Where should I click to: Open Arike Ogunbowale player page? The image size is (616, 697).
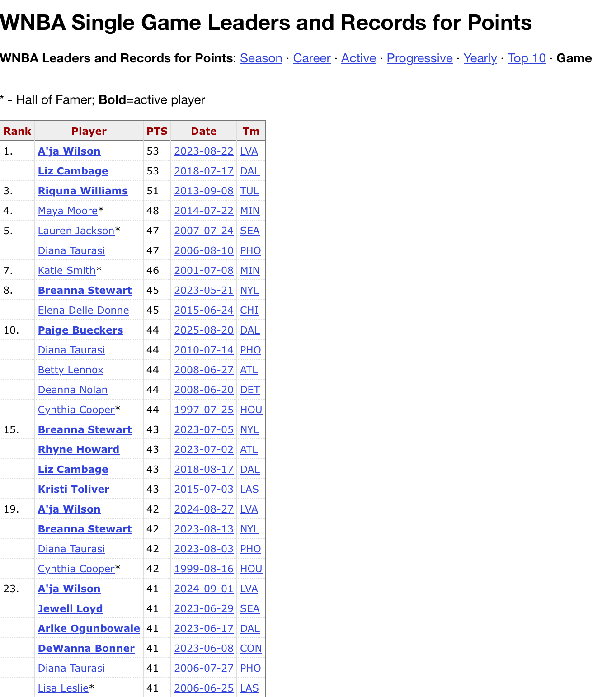click(x=89, y=628)
